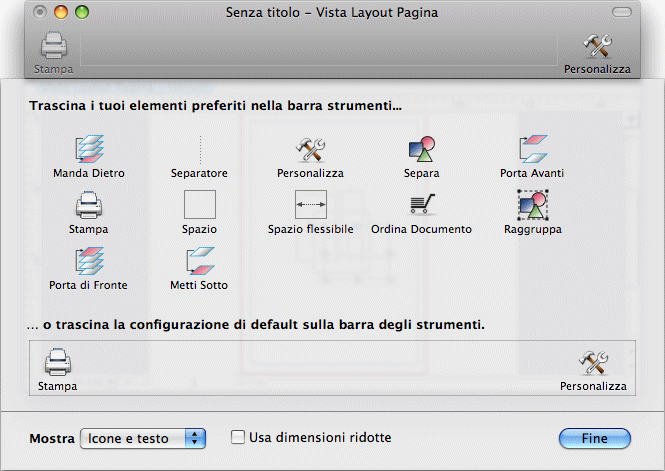Choose the Porta Avanti icon
The width and height of the screenshot is (665, 471).
tap(533, 149)
